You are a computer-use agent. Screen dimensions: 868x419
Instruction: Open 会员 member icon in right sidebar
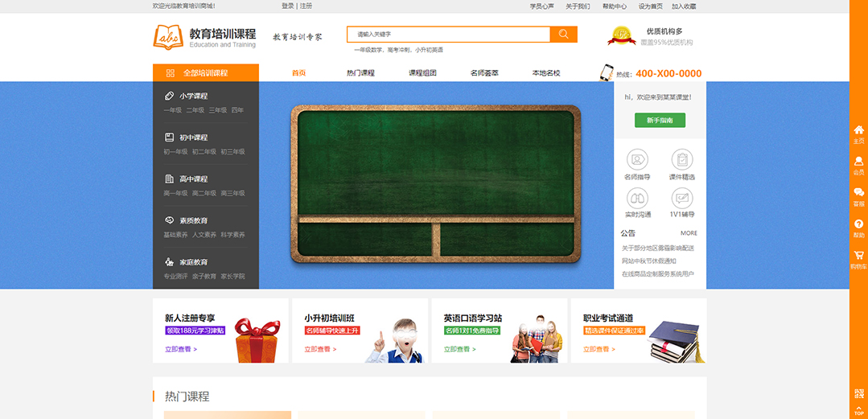[x=858, y=162]
